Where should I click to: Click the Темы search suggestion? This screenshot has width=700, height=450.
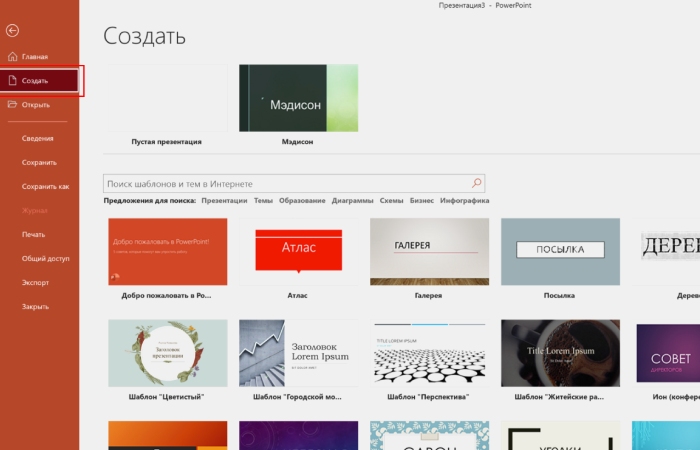[263, 200]
